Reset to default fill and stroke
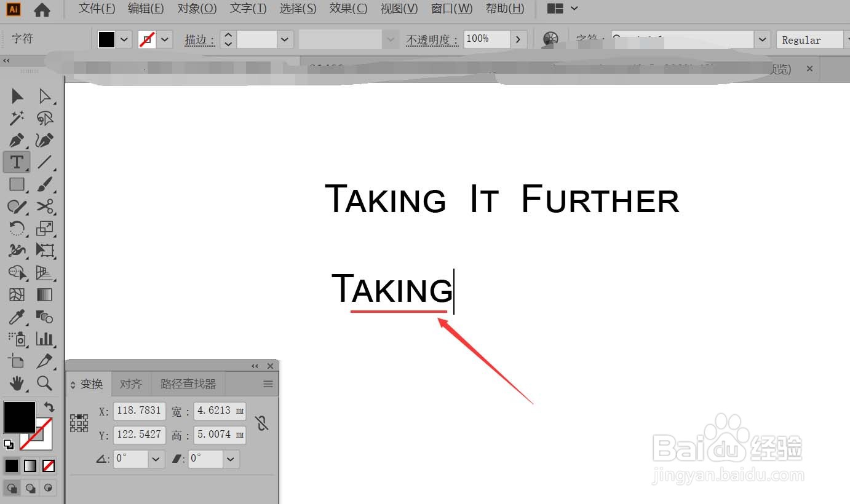Screen dimensions: 850x504 9,444
